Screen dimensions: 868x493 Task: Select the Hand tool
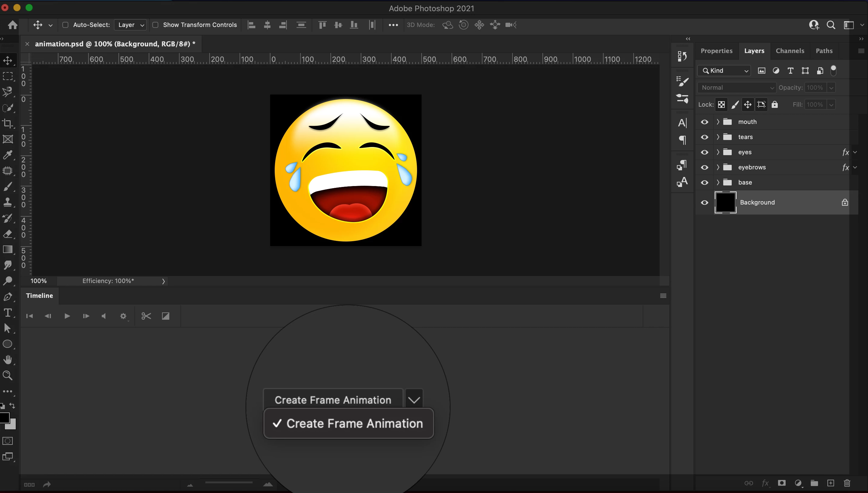8,360
